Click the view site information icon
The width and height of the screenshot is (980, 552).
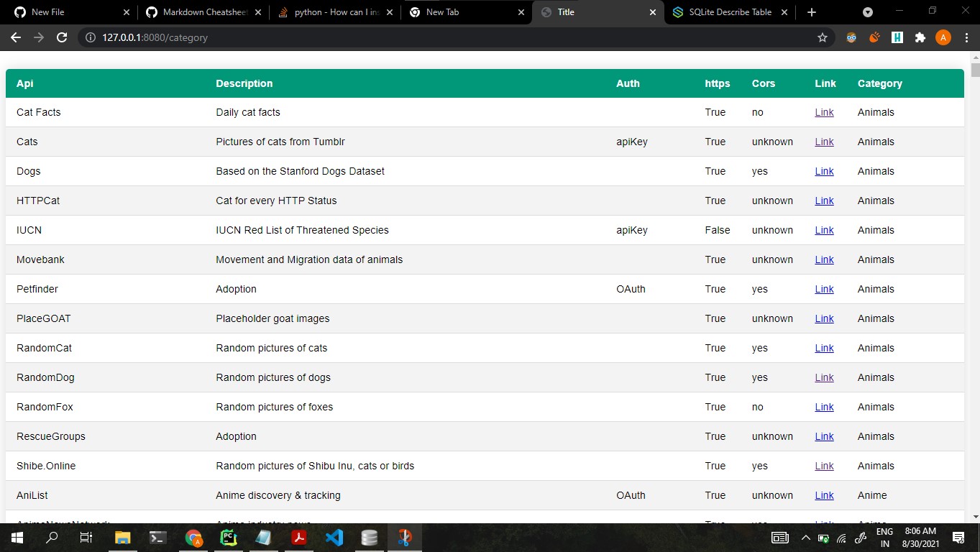[x=91, y=37]
